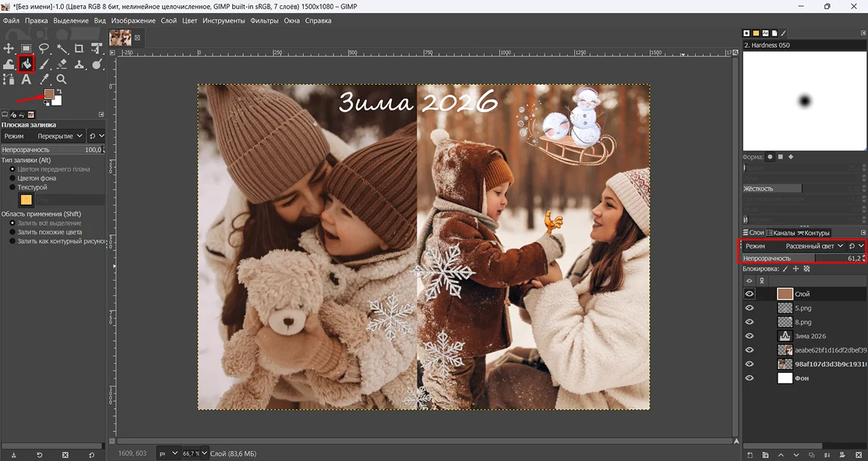The width and height of the screenshot is (868, 461).
Task: Click the '5.png' layer in the list
Action: click(803, 308)
